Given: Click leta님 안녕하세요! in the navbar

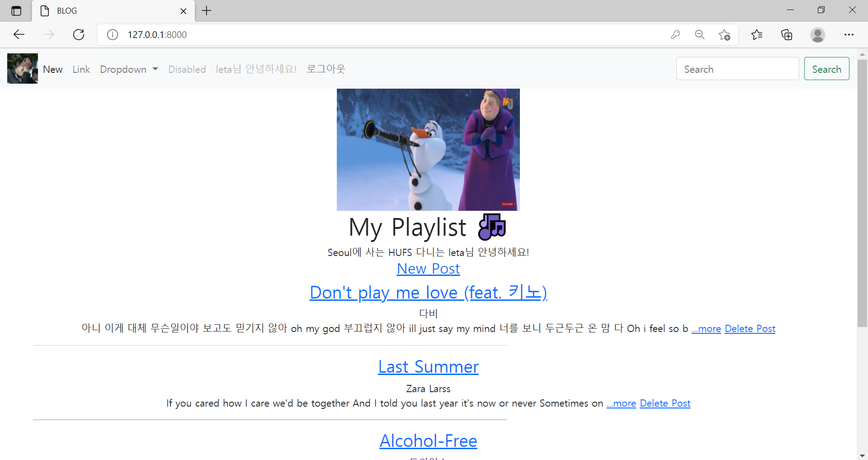Looking at the screenshot, I should 256,69.
